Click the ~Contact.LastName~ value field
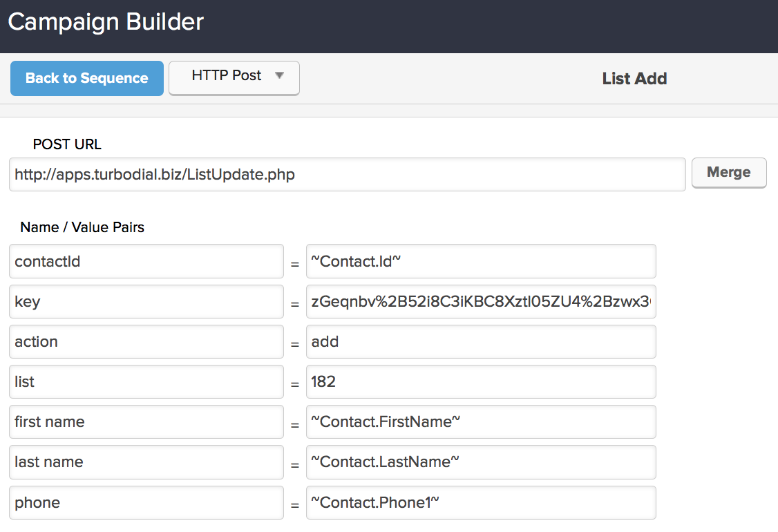Image resolution: width=778 pixels, height=532 pixels. coord(481,462)
